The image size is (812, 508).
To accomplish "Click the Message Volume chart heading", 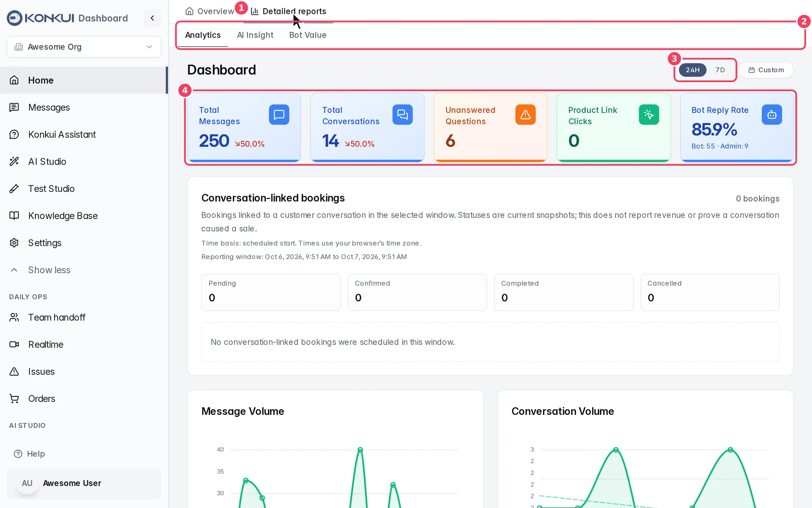I will [243, 411].
